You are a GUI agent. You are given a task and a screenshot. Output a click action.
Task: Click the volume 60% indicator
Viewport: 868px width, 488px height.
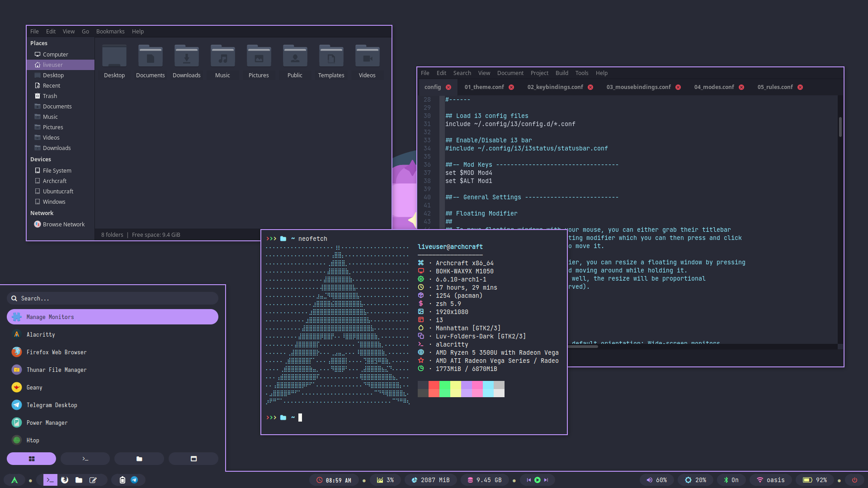pyautogui.click(x=657, y=480)
